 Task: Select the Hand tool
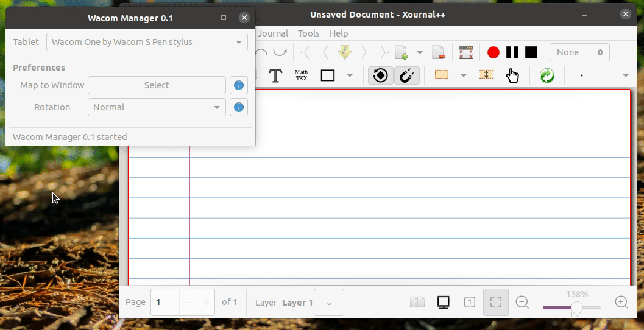[512, 75]
